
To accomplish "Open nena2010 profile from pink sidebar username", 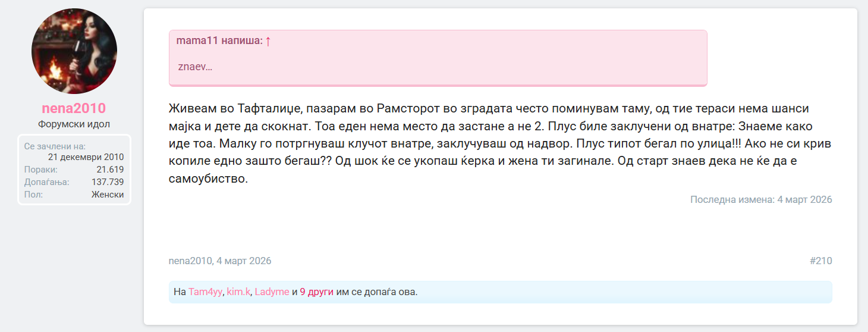I will coord(74,108).
